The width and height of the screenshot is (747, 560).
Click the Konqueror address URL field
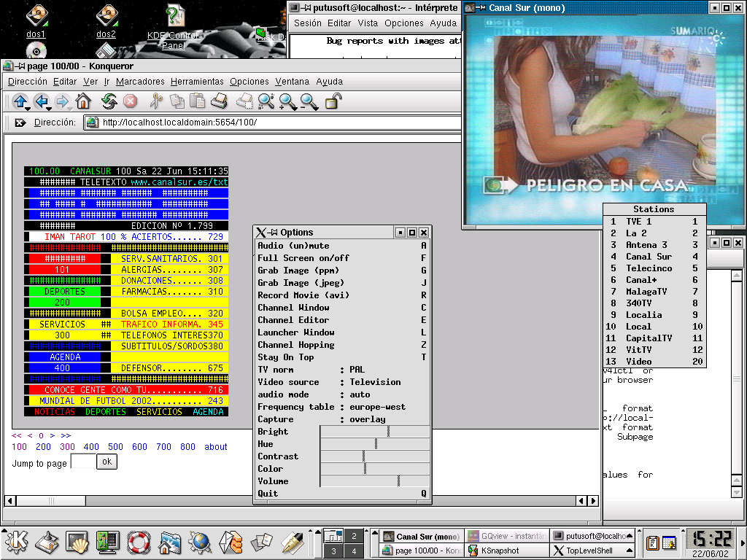pyautogui.click(x=273, y=122)
